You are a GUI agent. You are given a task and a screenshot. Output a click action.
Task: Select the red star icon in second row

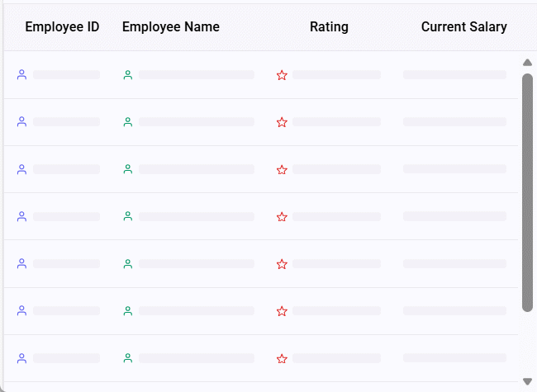point(282,122)
